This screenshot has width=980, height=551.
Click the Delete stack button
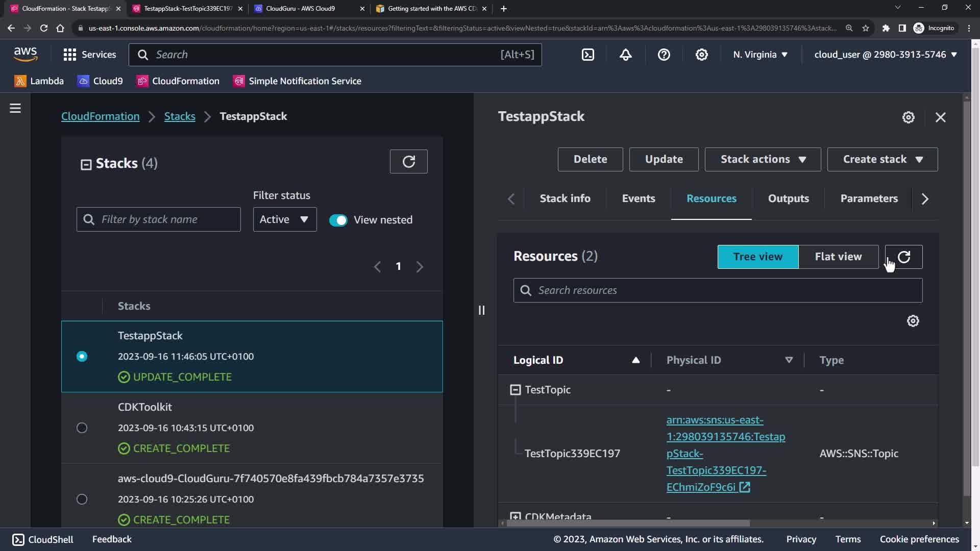(590, 159)
